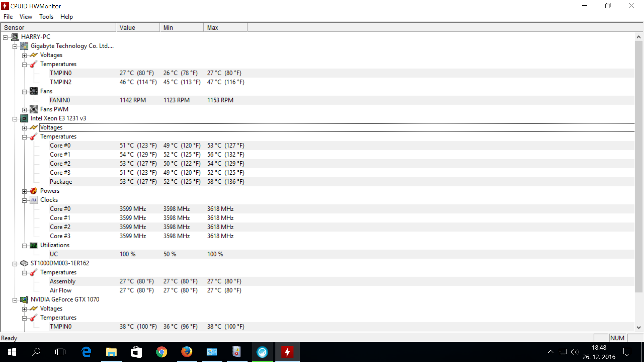The image size is (644, 362).
Task: Click the Gigabyte motherboard icon
Action: point(24,46)
